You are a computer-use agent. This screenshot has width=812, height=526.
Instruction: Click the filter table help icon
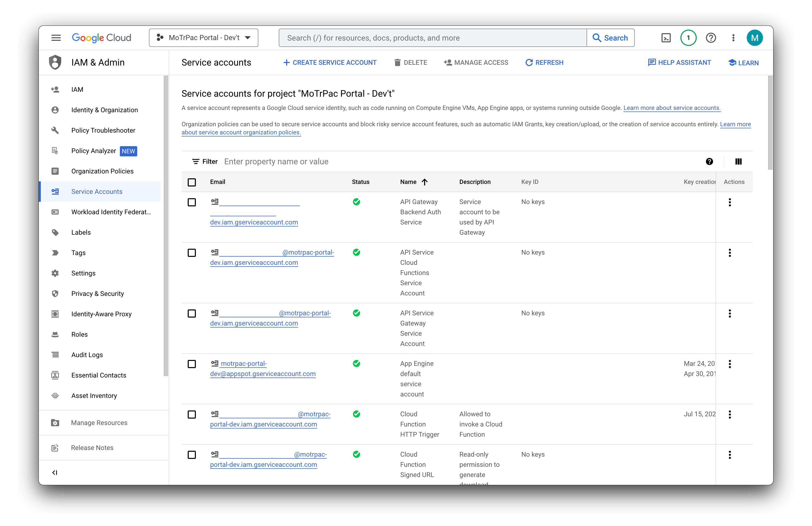pyautogui.click(x=709, y=161)
